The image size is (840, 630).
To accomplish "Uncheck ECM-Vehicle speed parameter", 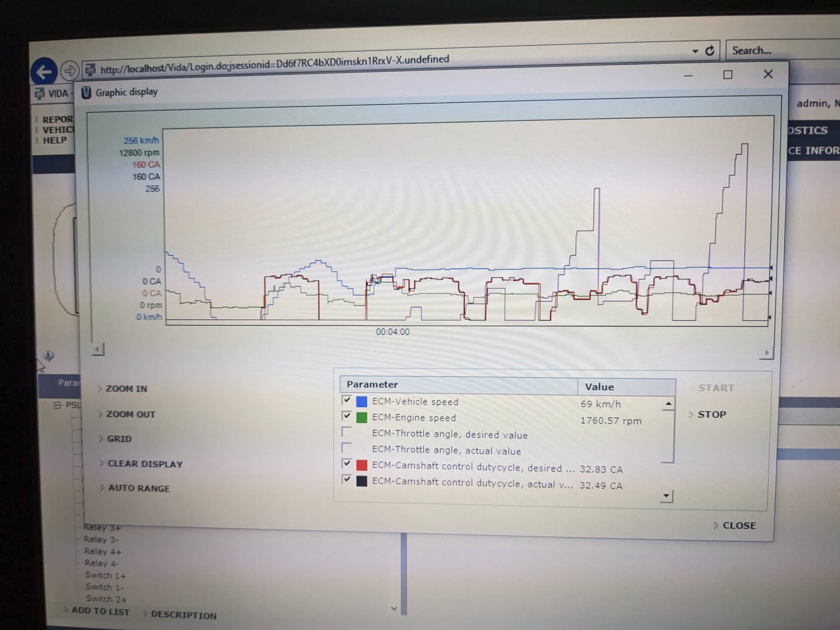I will click(346, 400).
